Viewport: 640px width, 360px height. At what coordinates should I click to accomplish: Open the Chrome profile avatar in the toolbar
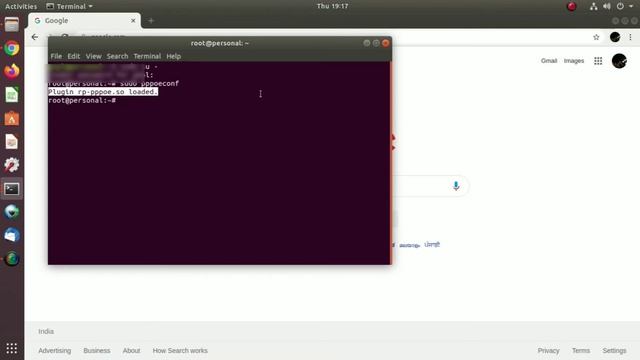point(615,37)
